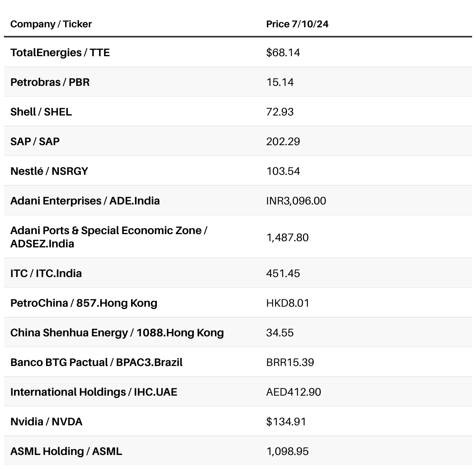Click the Company / Ticker column header
476x469 pixels.
[x=51, y=24]
